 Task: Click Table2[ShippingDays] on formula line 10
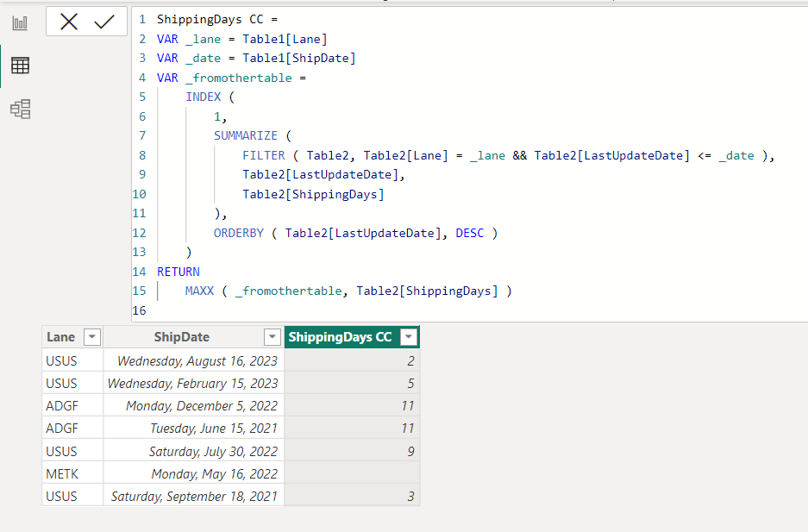pos(313,194)
